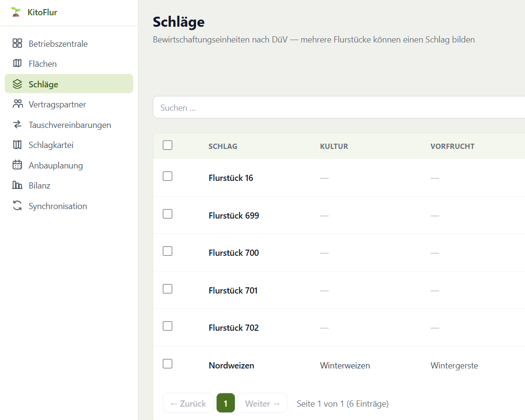Open the Nordweizen entry

click(x=231, y=366)
